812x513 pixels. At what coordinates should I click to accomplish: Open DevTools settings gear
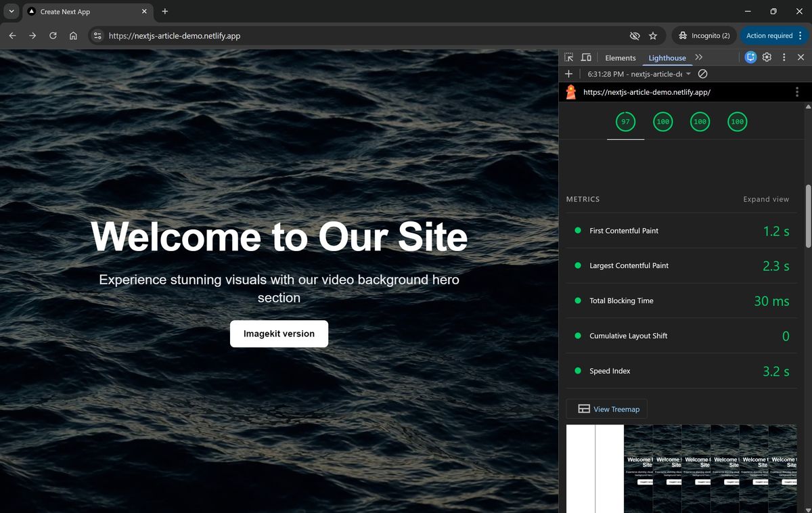click(x=767, y=58)
